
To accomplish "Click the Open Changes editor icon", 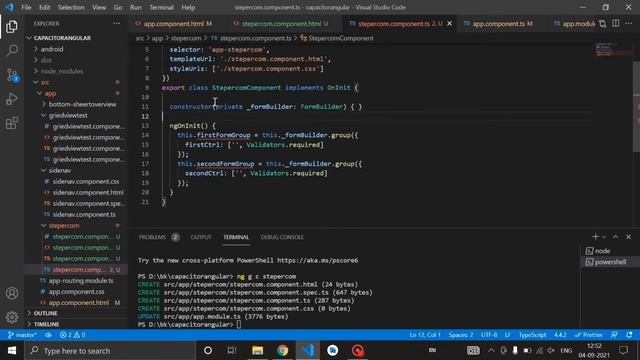I will click(x=603, y=24).
